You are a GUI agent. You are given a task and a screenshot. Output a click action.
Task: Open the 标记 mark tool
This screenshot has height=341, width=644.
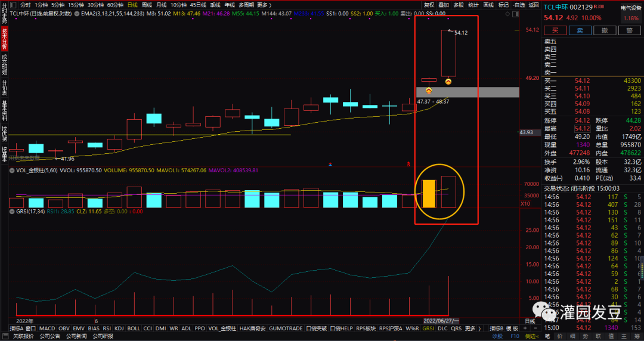tap(503, 5)
